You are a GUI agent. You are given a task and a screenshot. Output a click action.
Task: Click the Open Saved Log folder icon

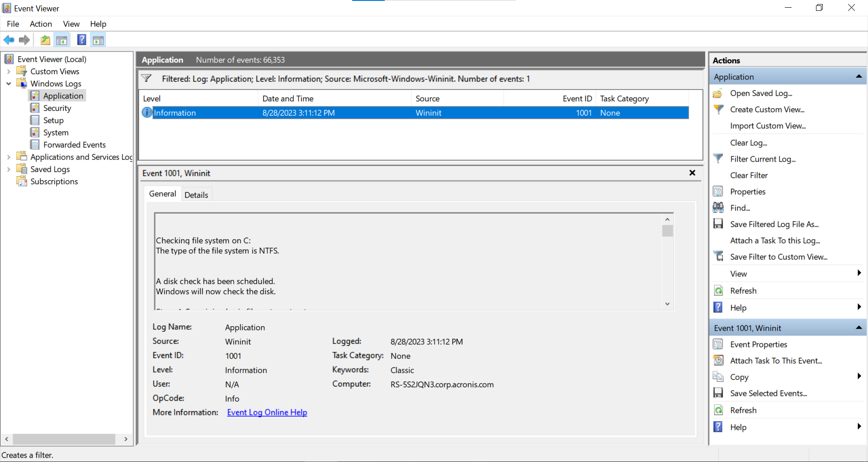click(718, 93)
